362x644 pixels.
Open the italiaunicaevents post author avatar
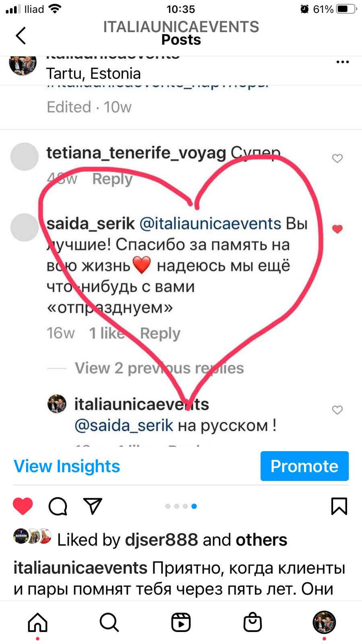coord(23,64)
